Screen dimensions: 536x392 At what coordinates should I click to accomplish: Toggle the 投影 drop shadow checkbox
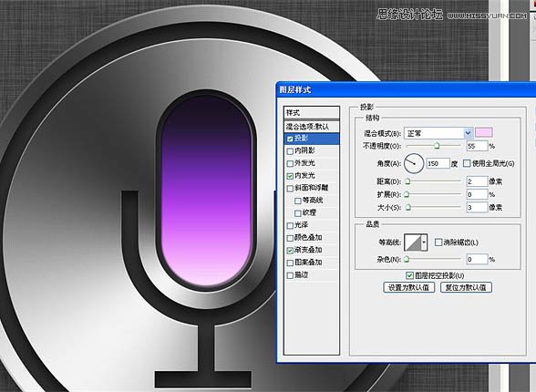click(x=290, y=139)
